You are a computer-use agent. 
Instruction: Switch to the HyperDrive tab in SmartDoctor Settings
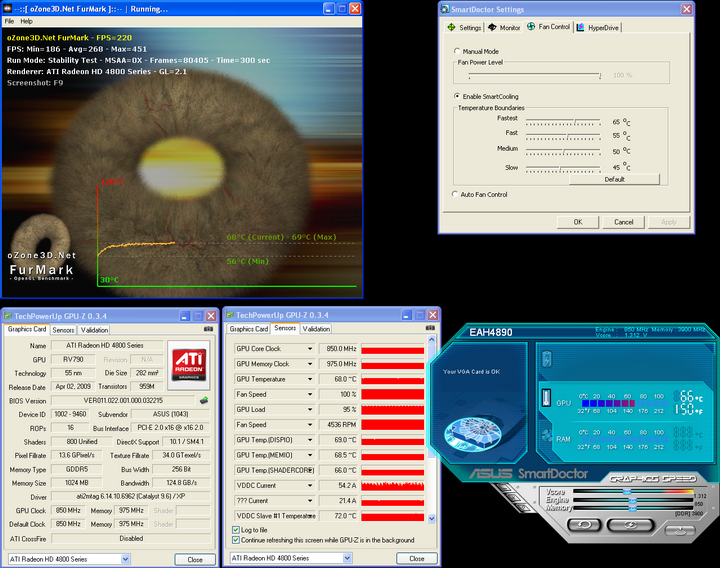point(598,28)
